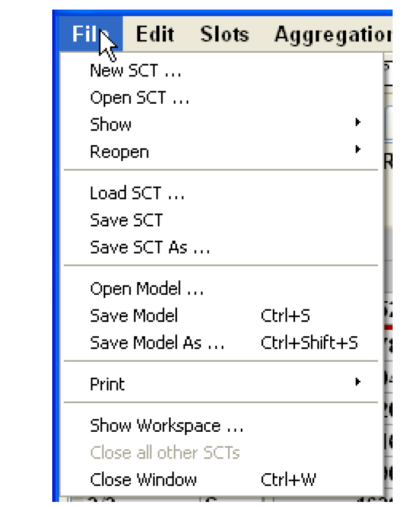The width and height of the screenshot is (420, 507).
Task: Click the Show submenu arrow
Action: (358, 122)
